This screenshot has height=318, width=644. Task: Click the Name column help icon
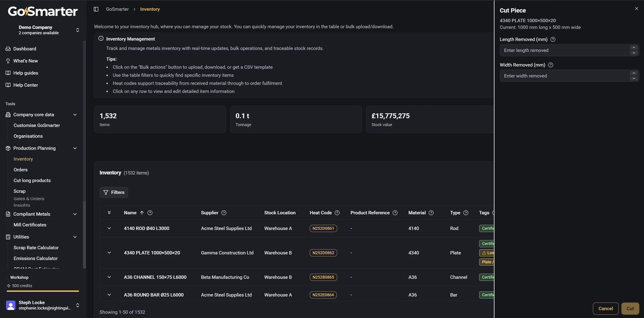150,213
